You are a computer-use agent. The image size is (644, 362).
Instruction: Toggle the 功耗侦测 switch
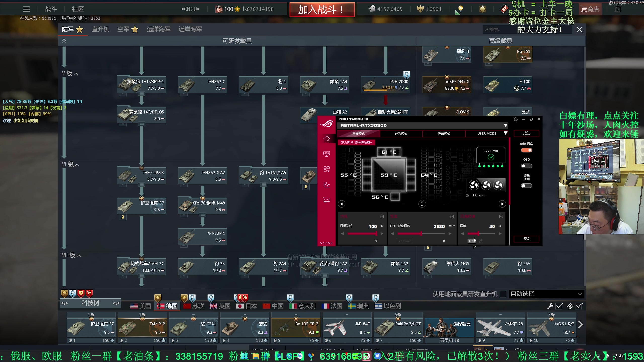coord(526,186)
